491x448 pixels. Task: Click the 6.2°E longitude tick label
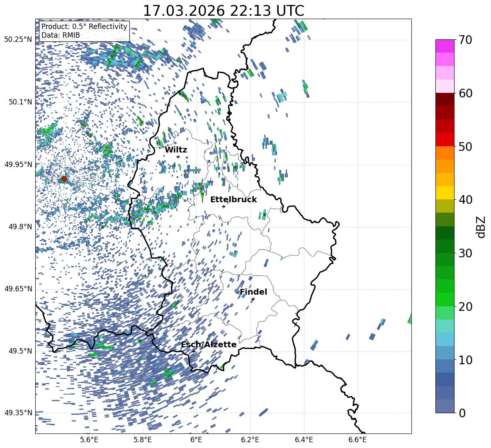[x=250, y=440]
